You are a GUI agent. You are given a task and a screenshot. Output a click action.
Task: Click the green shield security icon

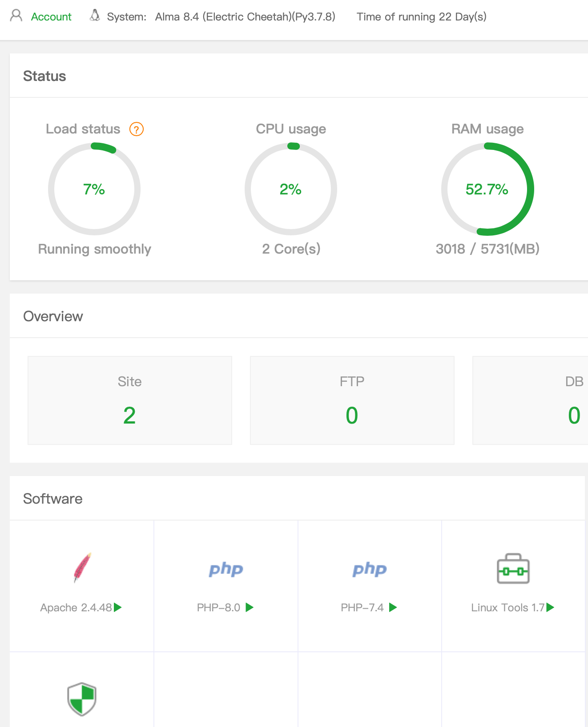82,699
